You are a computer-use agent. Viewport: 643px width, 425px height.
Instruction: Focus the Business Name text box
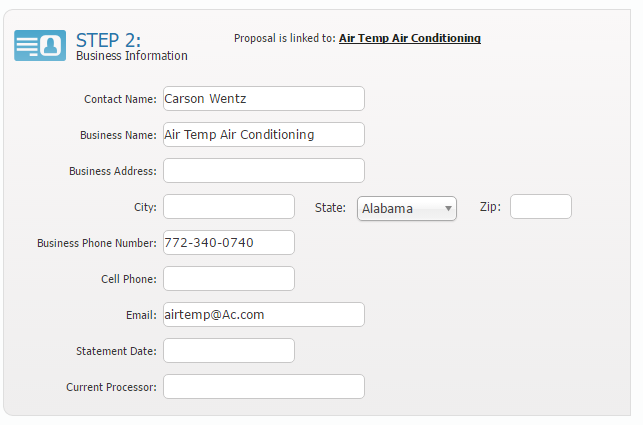[x=263, y=135]
